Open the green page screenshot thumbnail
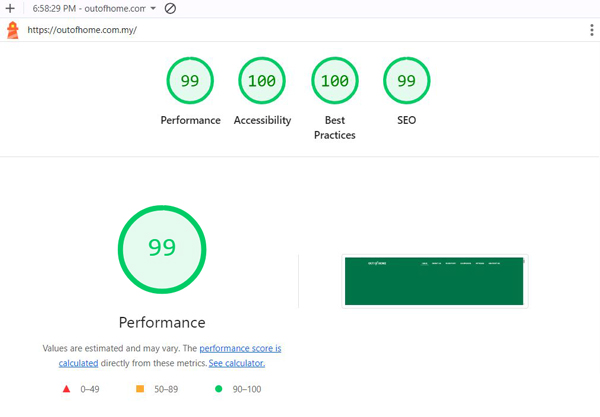Screen dimensions: 600x417 click(435, 281)
